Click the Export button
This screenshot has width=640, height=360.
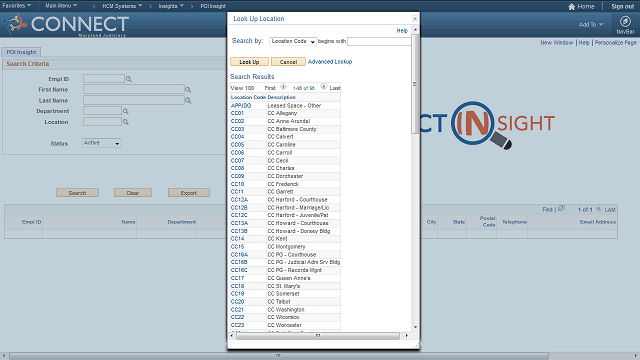click(x=189, y=193)
